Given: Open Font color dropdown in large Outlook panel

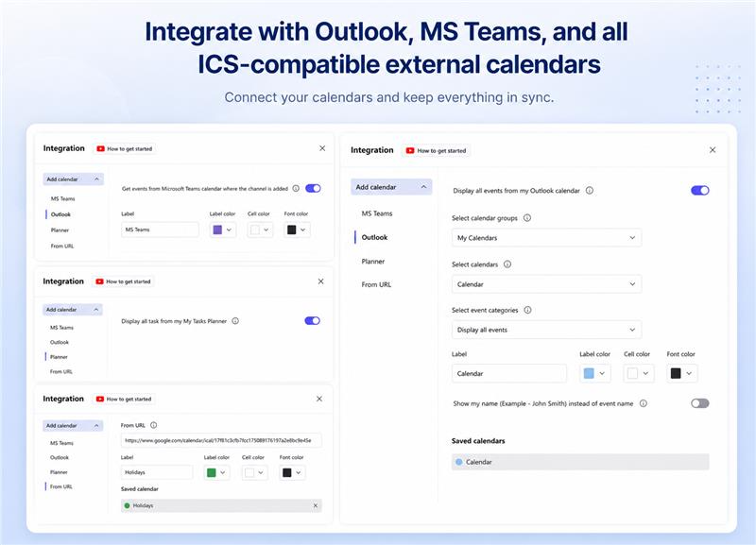Looking at the screenshot, I should pyautogui.click(x=682, y=373).
